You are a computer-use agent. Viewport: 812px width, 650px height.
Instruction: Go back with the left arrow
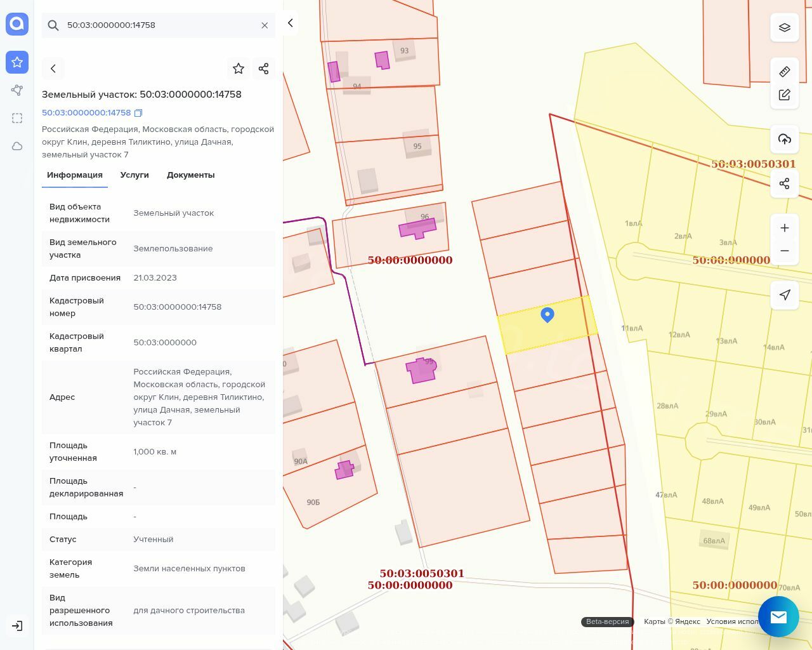point(53,69)
